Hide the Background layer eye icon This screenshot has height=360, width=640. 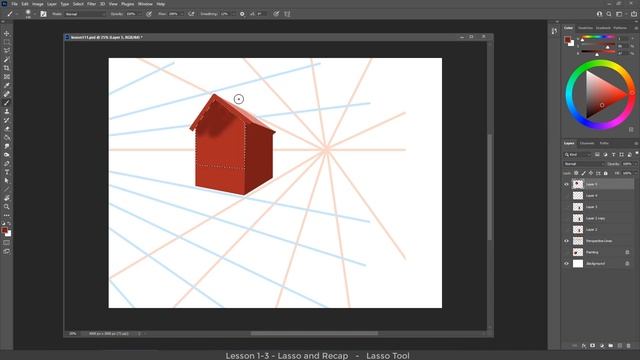point(567,264)
